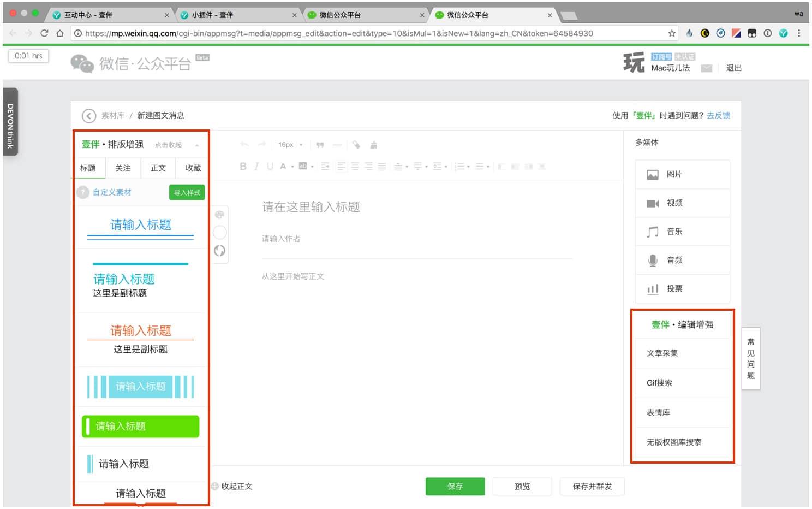Insert 音频 from the multimedia panel
This screenshot has width=812, height=509.
pyautogui.click(x=682, y=260)
